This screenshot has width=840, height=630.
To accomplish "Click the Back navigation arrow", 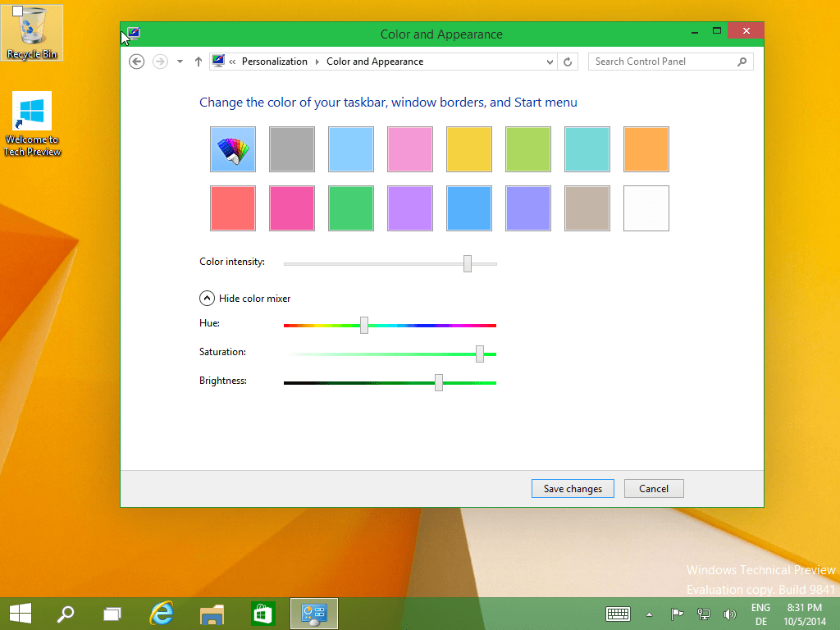I will (137, 62).
